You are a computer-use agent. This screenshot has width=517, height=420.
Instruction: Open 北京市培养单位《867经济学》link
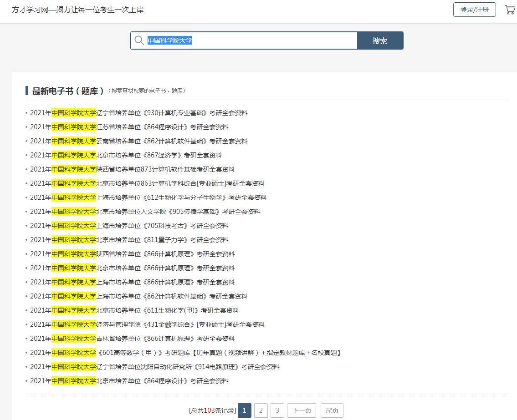click(x=126, y=155)
